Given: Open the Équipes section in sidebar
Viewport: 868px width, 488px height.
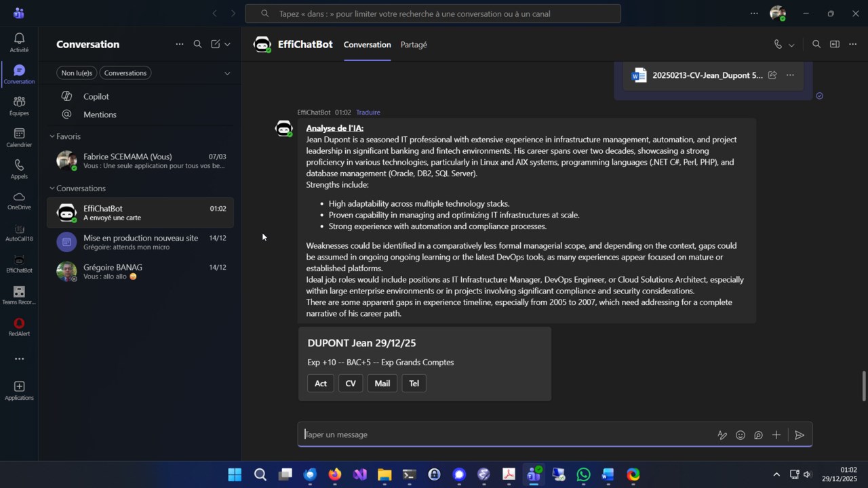Looking at the screenshot, I should (x=19, y=106).
